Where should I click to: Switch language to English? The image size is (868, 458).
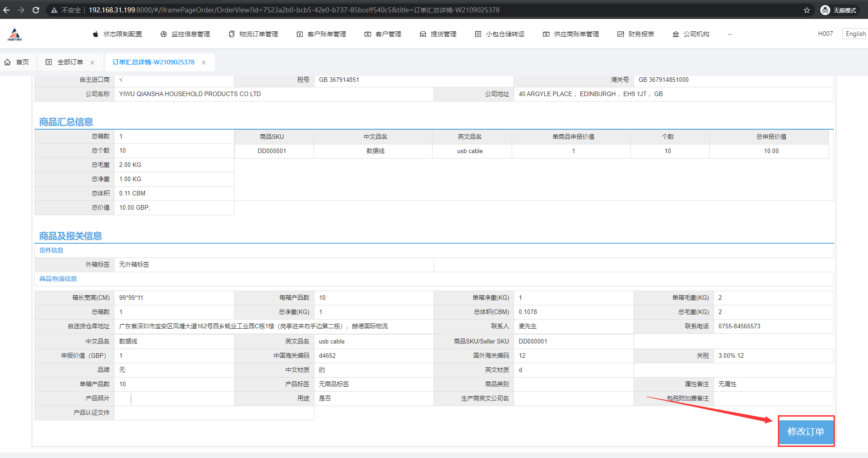pos(855,34)
